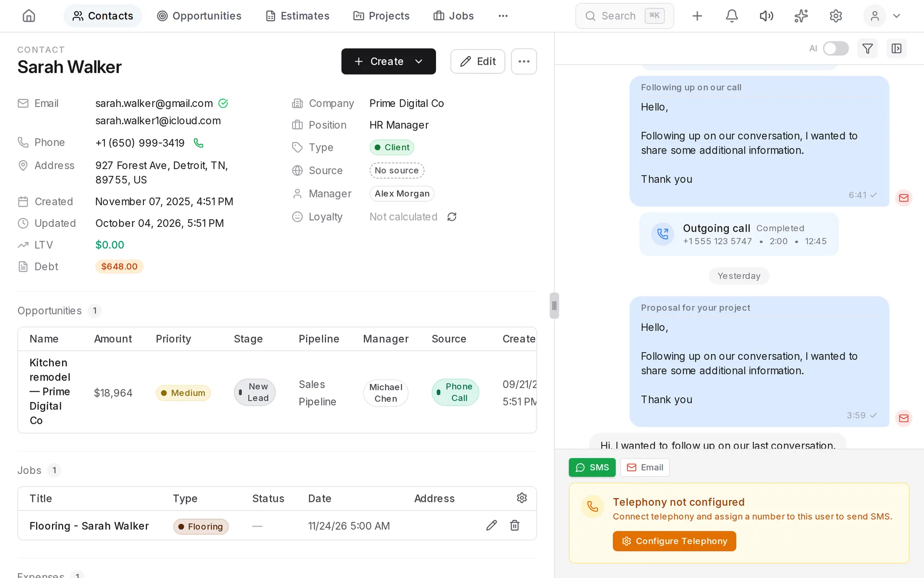The height and width of the screenshot is (578, 924).
Task: Click the Client type badge
Action: tap(392, 147)
